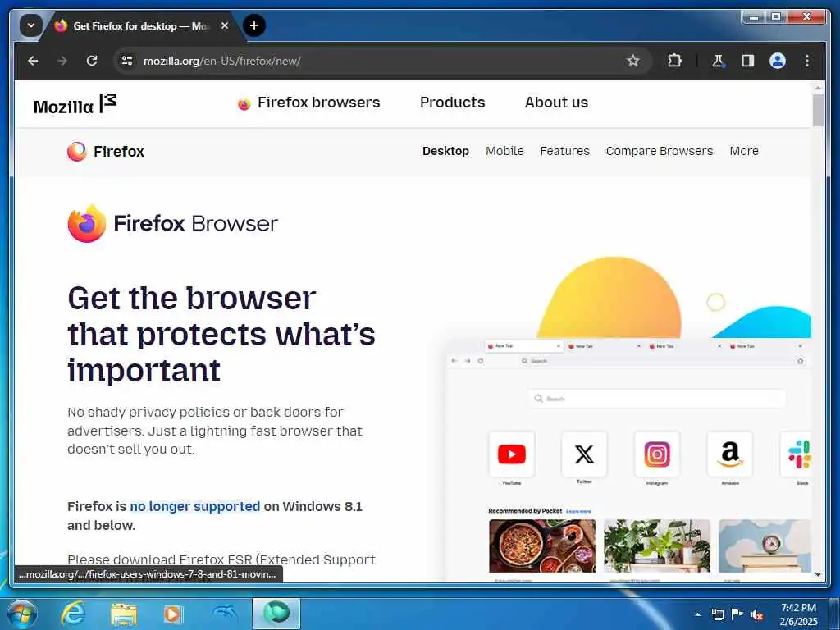
Task: Click the active green browser taskbar button
Action: click(x=276, y=614)
